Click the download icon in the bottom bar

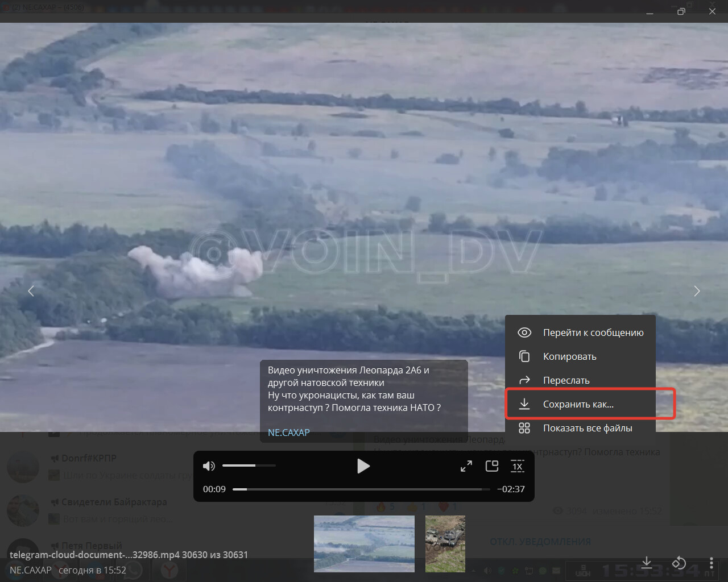coord(647,563)
